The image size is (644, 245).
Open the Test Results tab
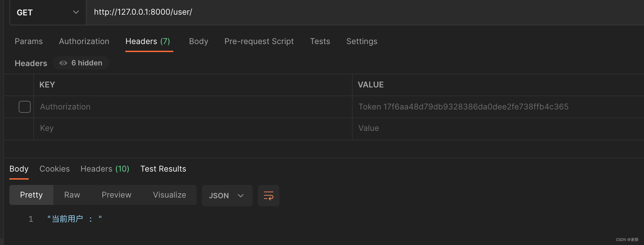(x=163, y=169)
